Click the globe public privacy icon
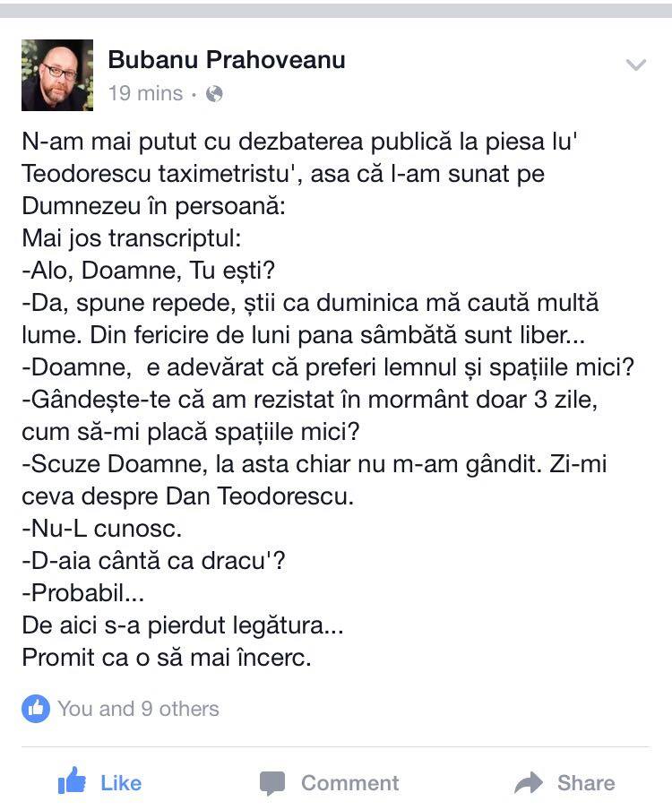The height and width of the screenshot is (810, 672). [x=214, y=94]
